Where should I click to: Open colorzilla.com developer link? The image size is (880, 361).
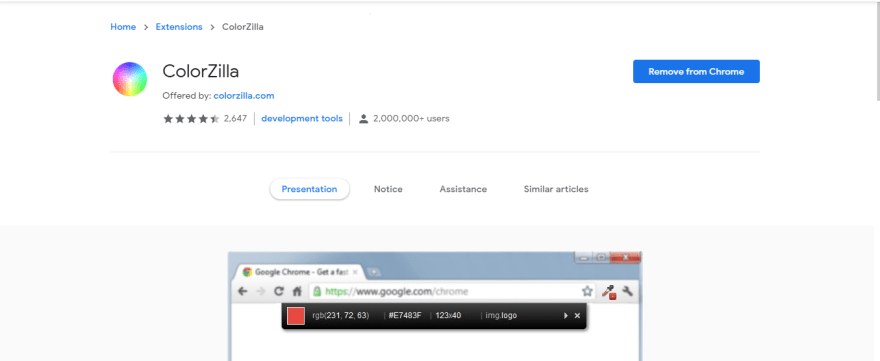244,96
